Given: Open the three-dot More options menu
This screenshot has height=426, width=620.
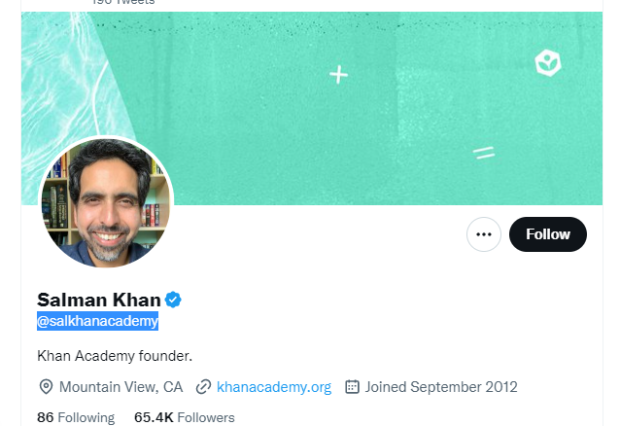Looking at the screenshot, I should 484,234.
